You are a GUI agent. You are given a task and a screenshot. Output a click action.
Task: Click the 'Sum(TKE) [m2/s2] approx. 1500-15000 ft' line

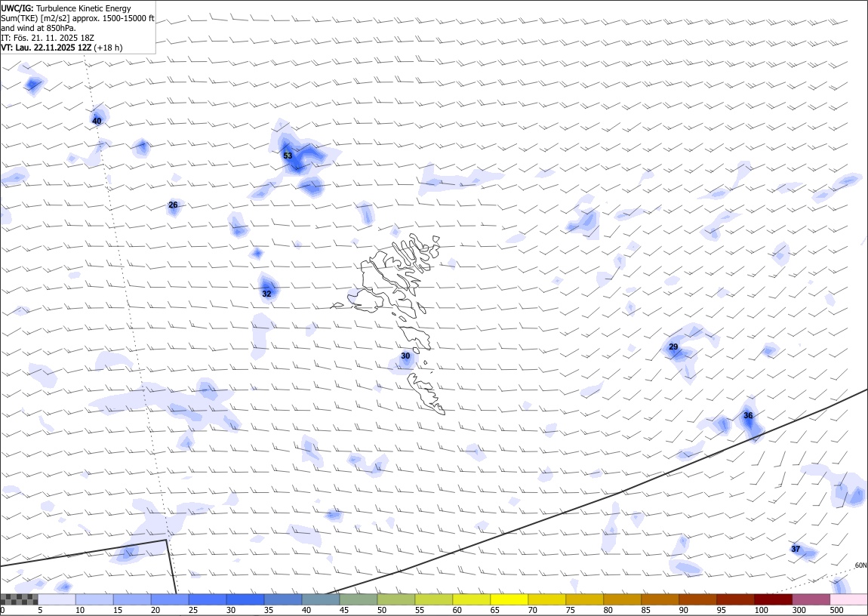tap(78, 18)
